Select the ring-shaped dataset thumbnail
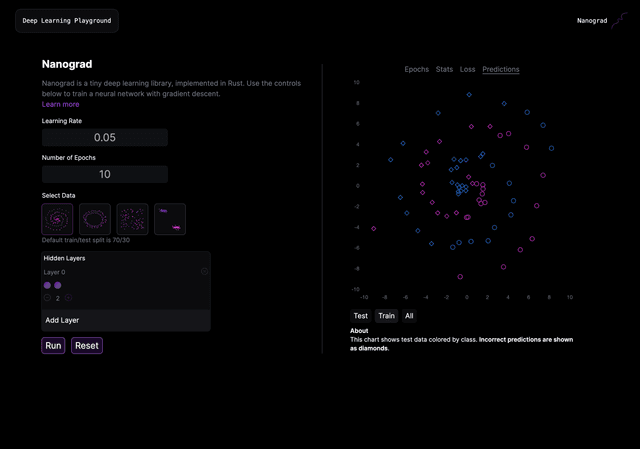The image size is (640, 449). [95, 219]
